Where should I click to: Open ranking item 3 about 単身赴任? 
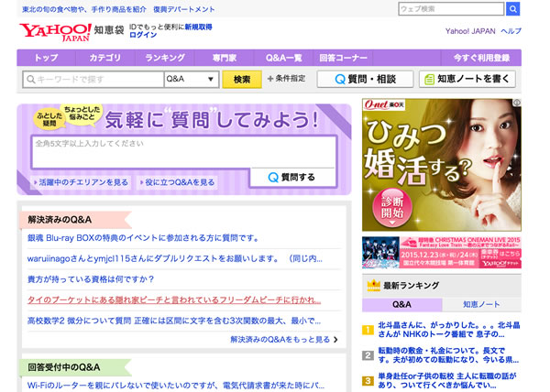(x=447, y=380)
